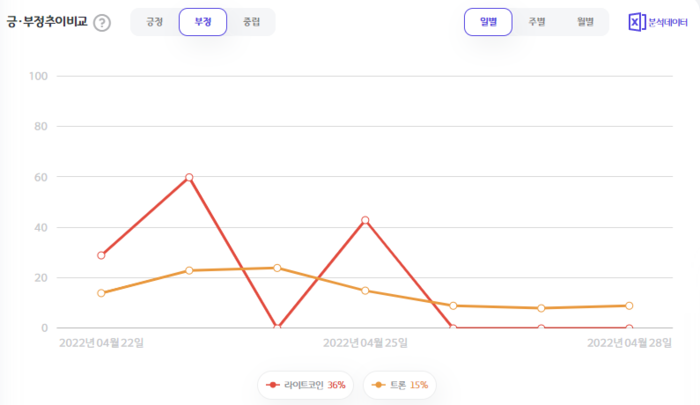Screen dimensions: 700x405
Task: Click the orange 트론 legend marker
Action: (379, 385)
